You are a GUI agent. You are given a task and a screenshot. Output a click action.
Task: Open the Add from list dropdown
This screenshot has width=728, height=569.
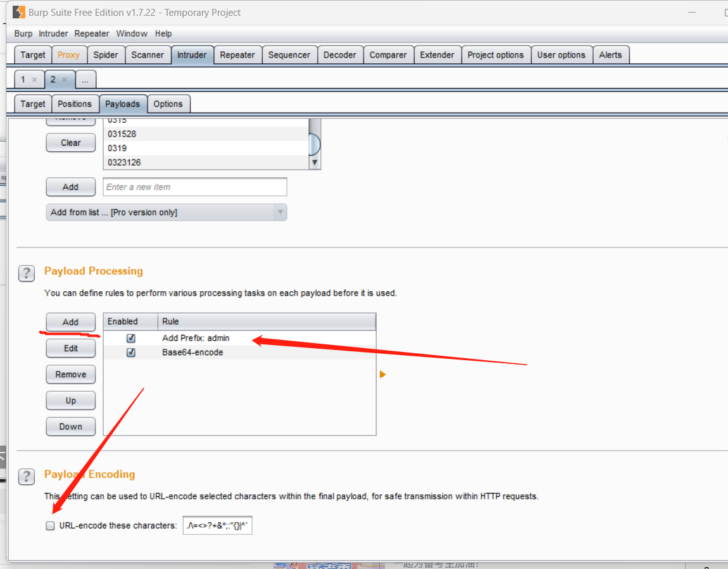point(166,213)
